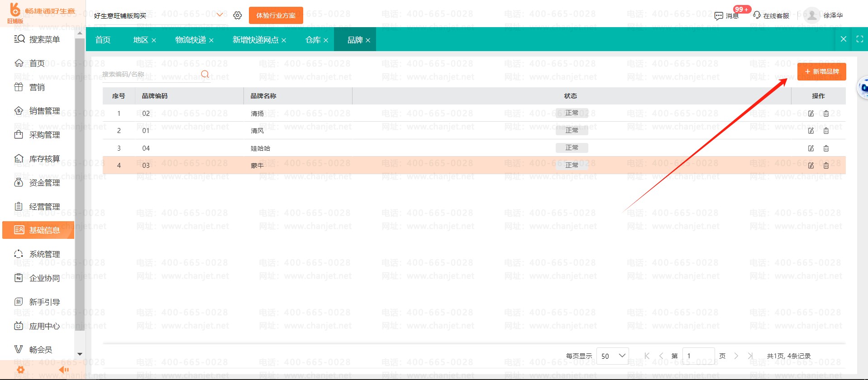Switch to 首页 tab

tap(103, 40)
